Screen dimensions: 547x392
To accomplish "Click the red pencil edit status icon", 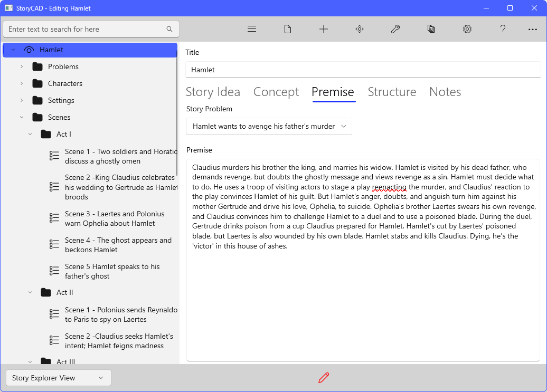I will [x=324, y=378].
